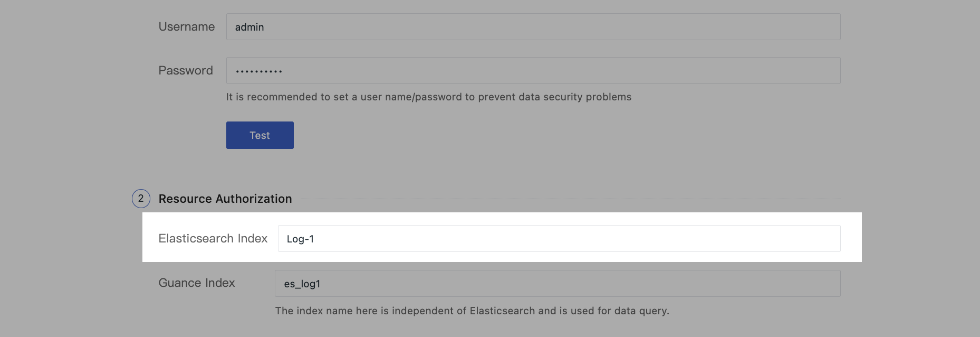The width and height of the screenshot is (980, 337).
Task: Click the Username label
Action: coord(187,27)
